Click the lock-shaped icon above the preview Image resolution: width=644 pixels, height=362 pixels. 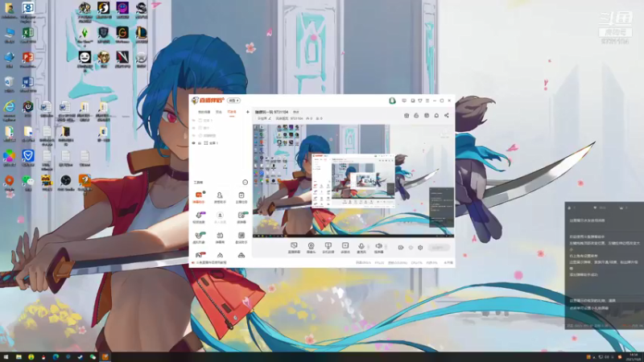[416, 115]
